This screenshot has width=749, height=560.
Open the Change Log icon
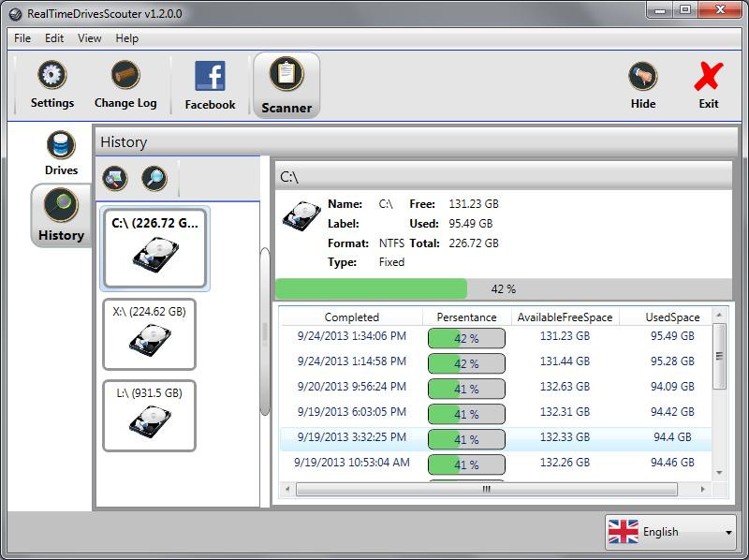125,75
